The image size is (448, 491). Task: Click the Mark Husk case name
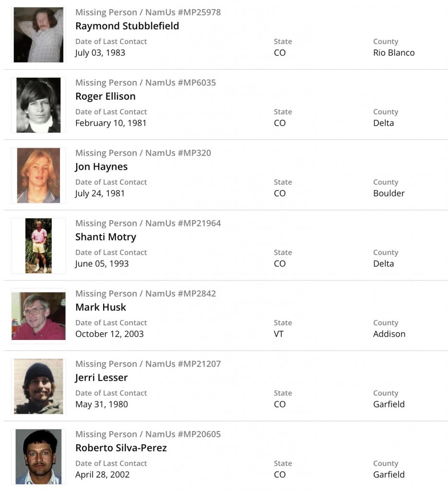(101, 307)
